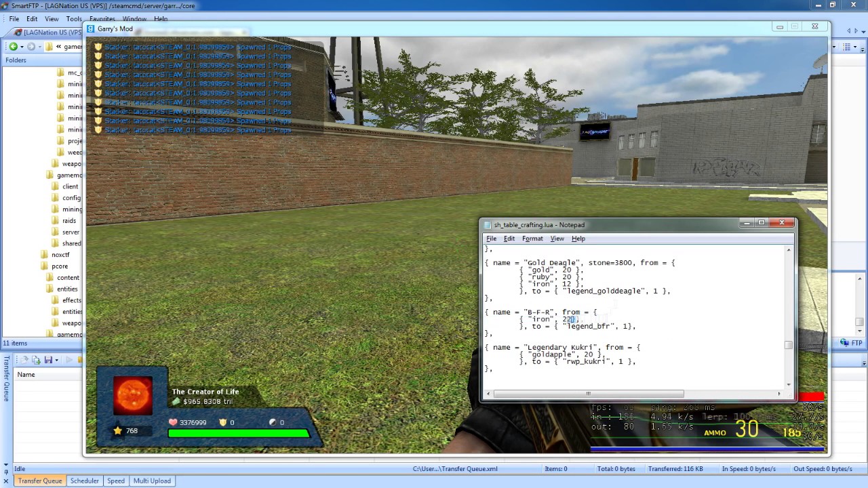This screenshot has height=488, width=868.
Task: Select the effects folder in the tree
Action: [72, 300]
